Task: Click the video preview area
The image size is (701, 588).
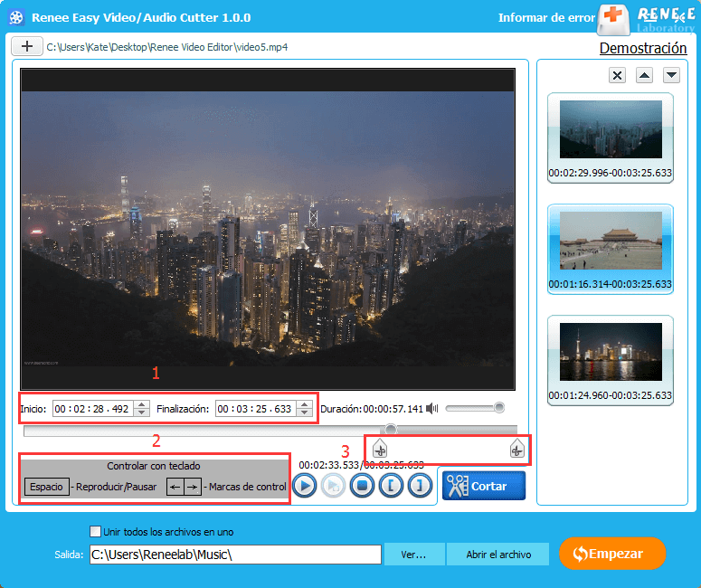Action: [x=268, y=229]
